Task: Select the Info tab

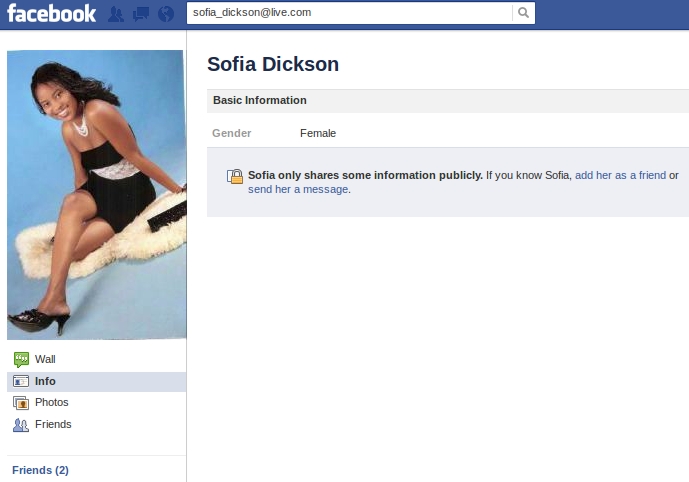Action: (x=97, y=381)
